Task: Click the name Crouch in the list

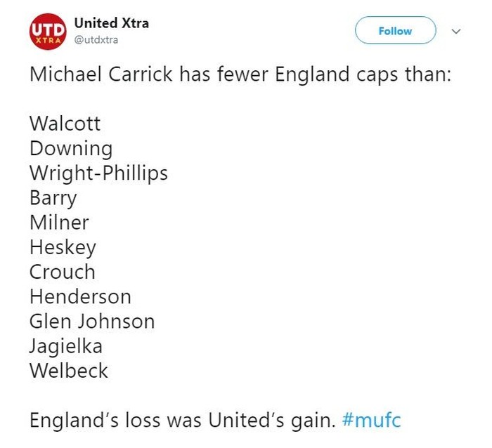Action: click(62, 272)
